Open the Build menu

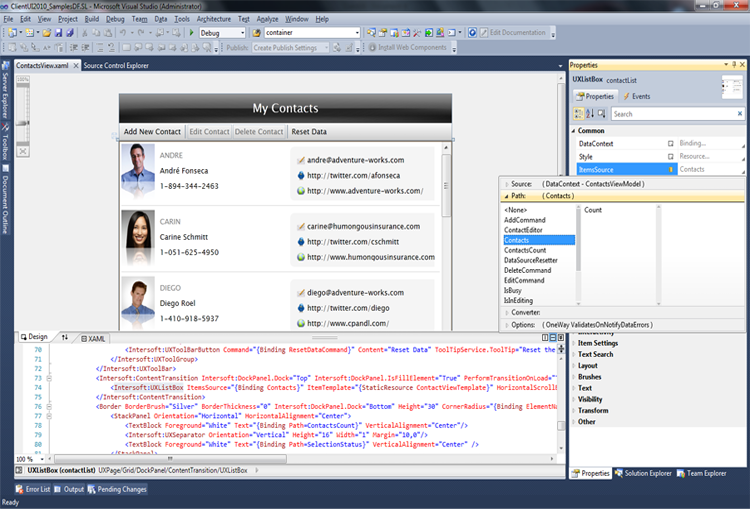click(x=92, y=19)
